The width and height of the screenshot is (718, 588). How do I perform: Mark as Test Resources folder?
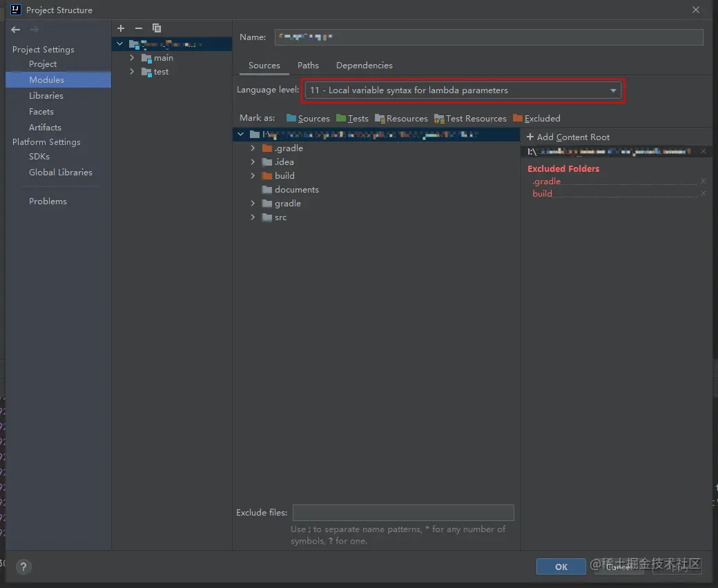pyautogui.click(x=470, y=119)
